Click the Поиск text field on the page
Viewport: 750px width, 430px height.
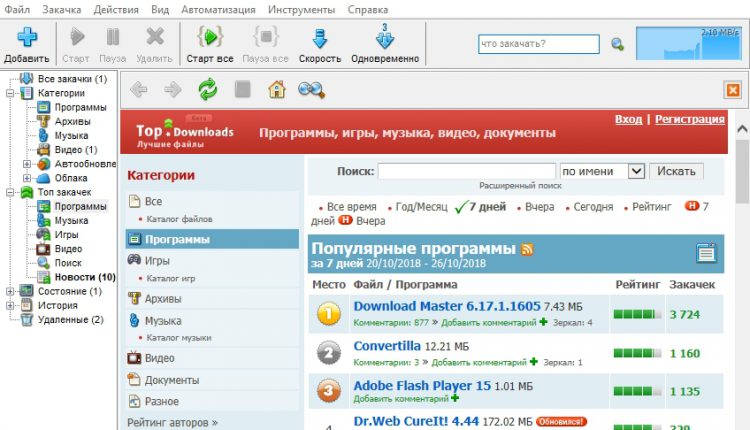(x=467, y=171)
